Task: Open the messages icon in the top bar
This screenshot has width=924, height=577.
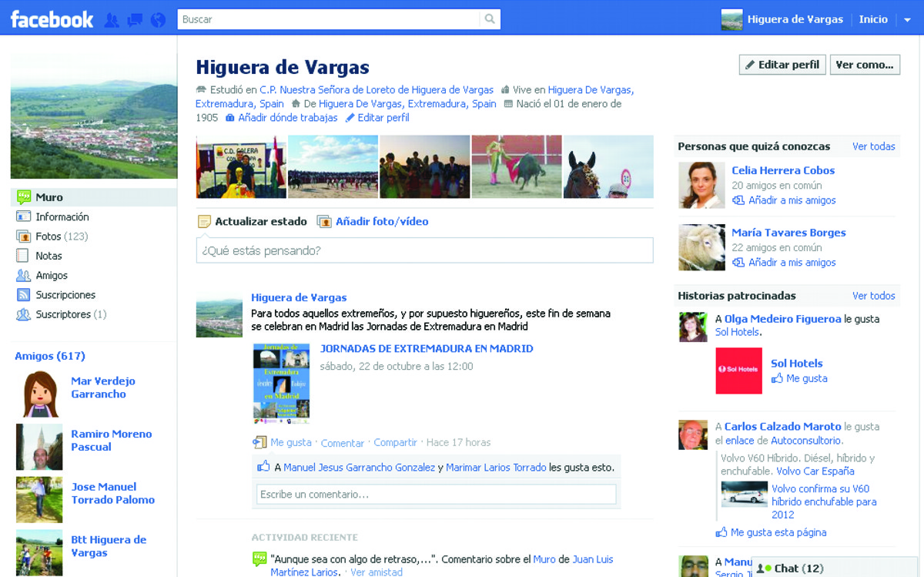Action: (135, 20)
